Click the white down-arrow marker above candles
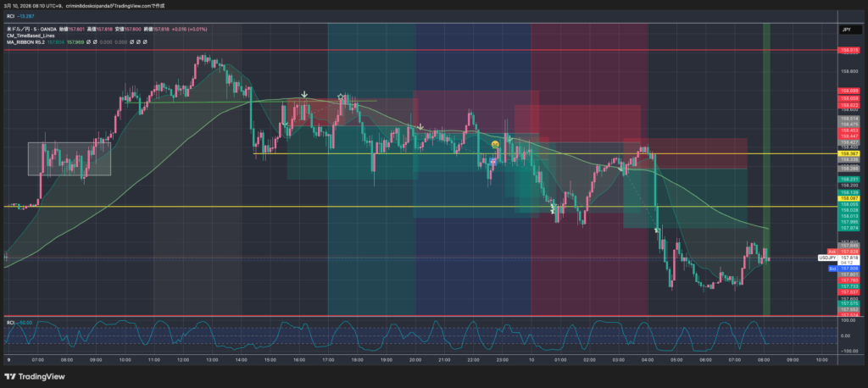This screenshot has width=868, height=388. (304, 95)
